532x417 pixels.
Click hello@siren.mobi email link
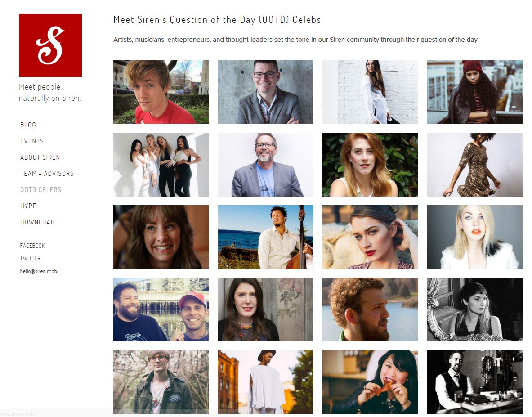coord(39,271)
